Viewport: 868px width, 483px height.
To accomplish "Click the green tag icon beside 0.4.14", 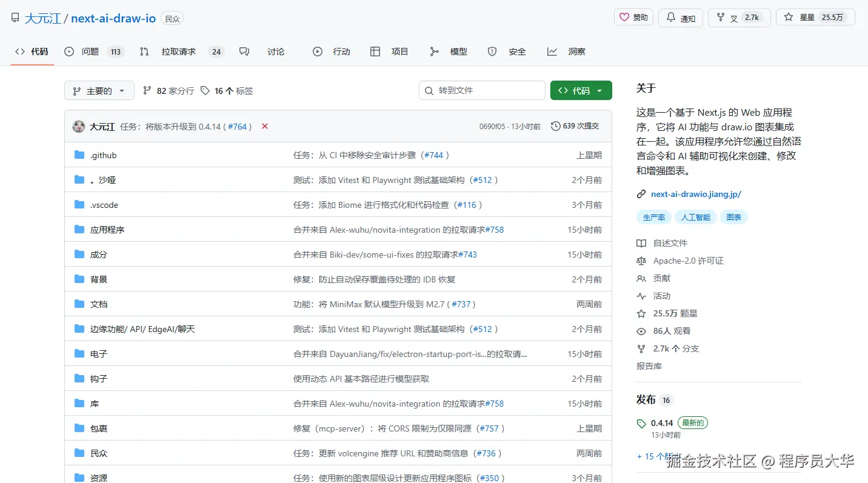I will pyautogui.click(x=641, y=423).
